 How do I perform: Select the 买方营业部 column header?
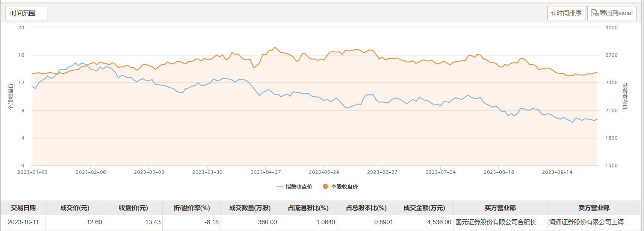(x=500, y=208)
